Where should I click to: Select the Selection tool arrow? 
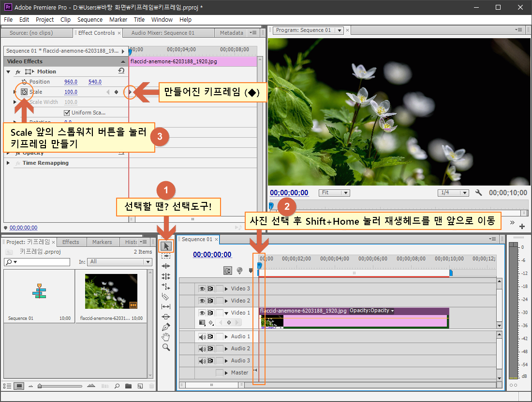(166, 246)
